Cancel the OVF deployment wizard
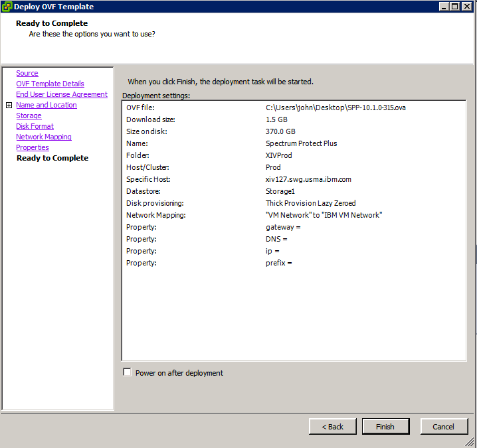This screenshot has height=448, width=477. pyautogui.click(x=444, y=426)
